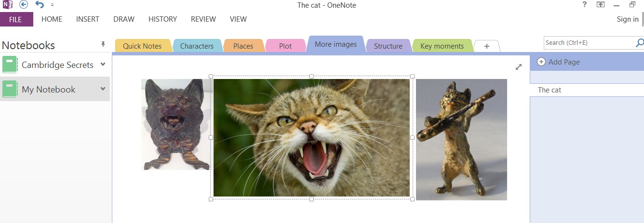The height and width of the screenshot is (223, 644).
Task: Click the Add Page button
Action: click(558, 62)
